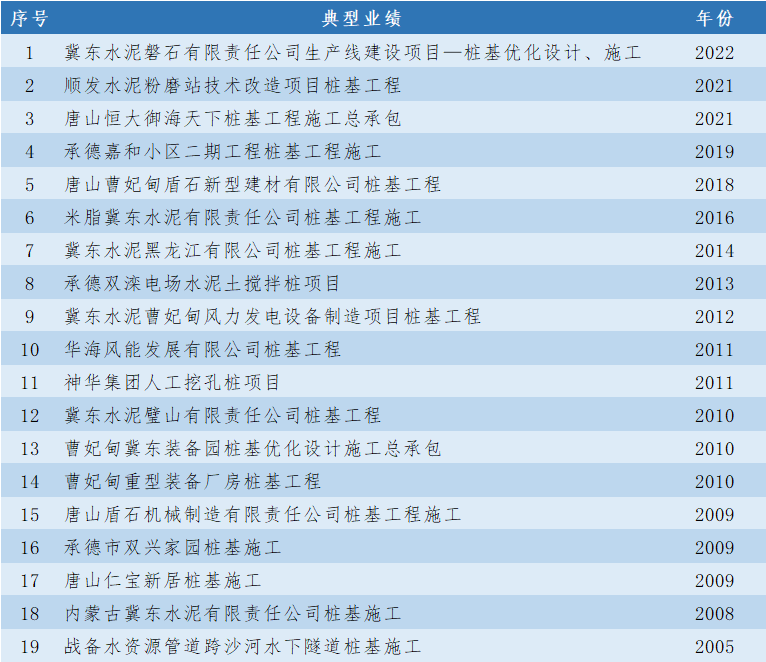Click the year 2016 cell
Image resolution: width=766 pixels, height=662 pixels.
[714, 217]
